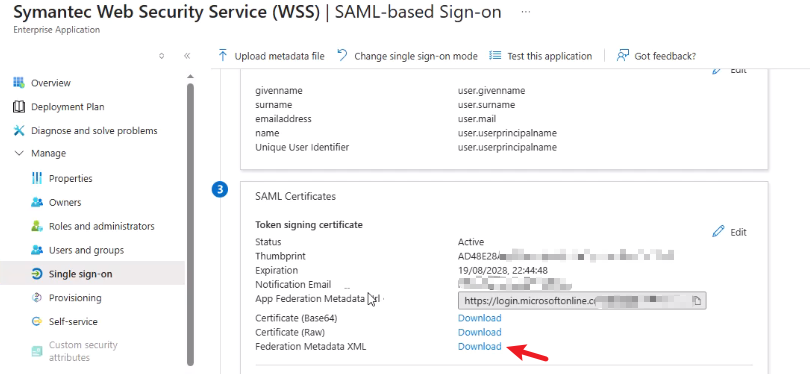Collapse the sidebar with double chevron
Viewport: 810px width, 374px height.
187,56
